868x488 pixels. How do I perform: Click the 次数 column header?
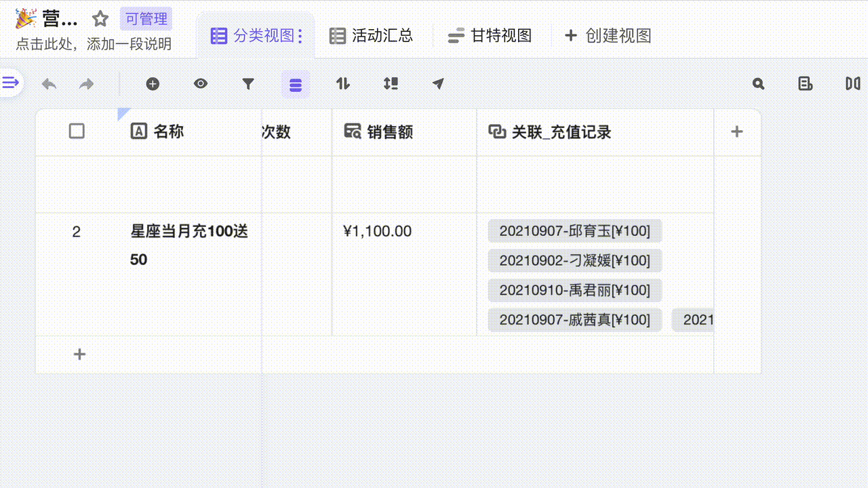297,131
